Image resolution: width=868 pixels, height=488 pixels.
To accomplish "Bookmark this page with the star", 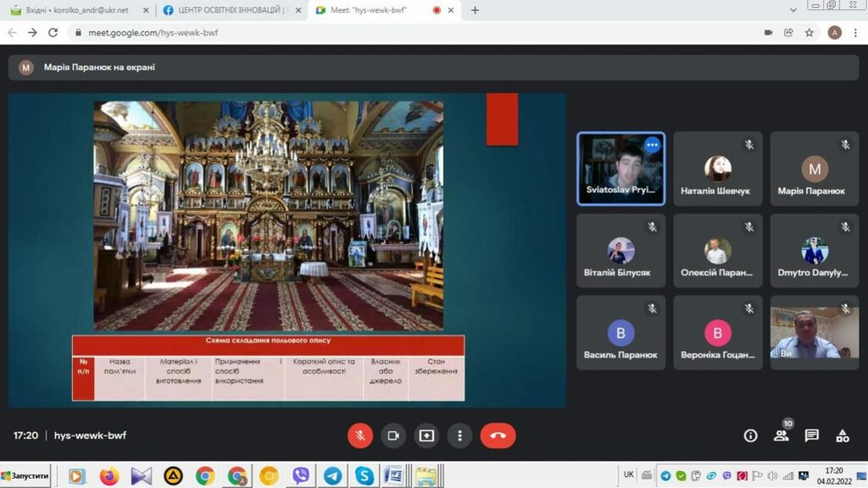I will (x=810, y=32).
